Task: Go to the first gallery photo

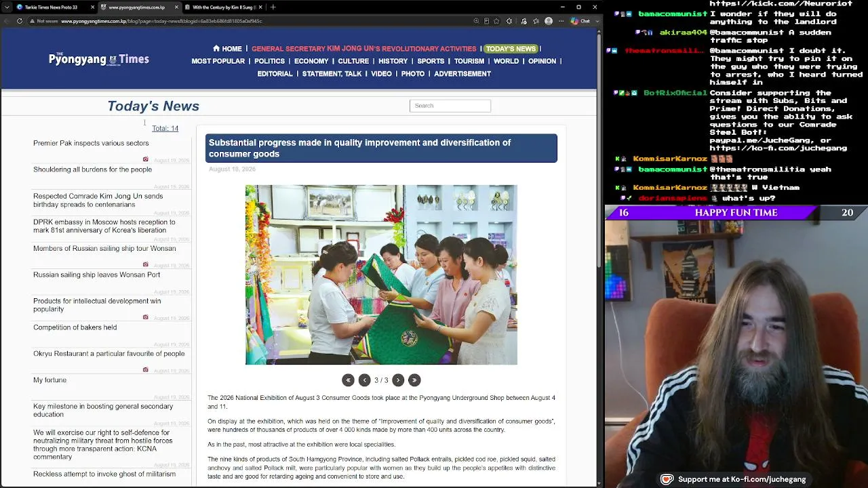Action: (348, 380)
